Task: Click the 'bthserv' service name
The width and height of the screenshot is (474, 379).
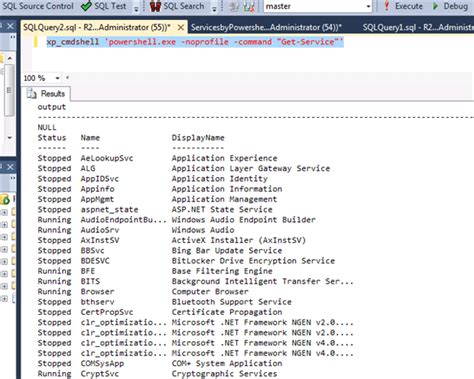Action: 97,302
